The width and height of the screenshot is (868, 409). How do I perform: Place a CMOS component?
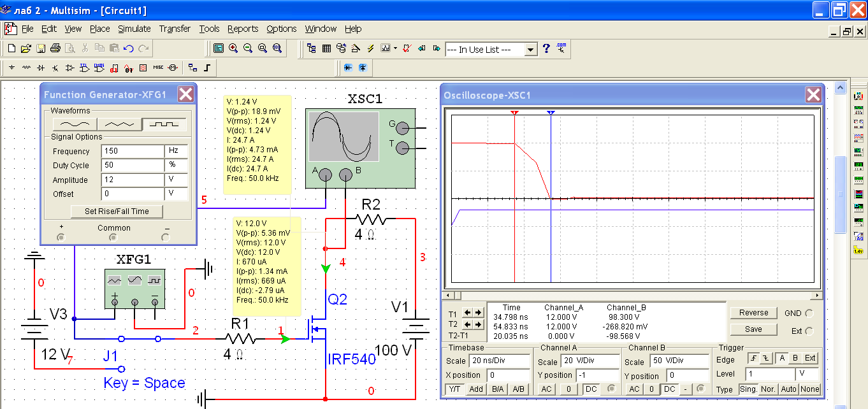coord(99,68)
